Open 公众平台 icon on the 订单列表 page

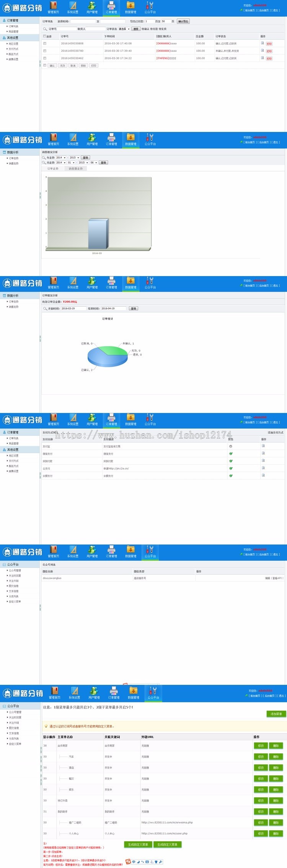pos(150,5)
